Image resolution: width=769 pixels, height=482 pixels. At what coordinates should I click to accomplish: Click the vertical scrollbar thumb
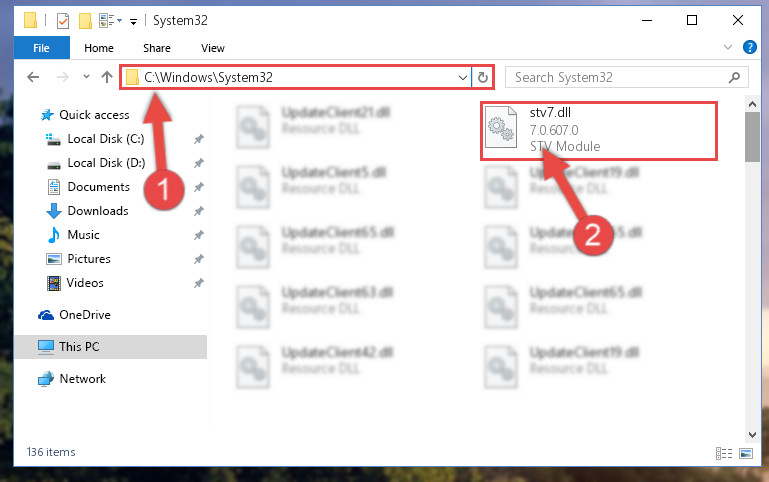752,137
